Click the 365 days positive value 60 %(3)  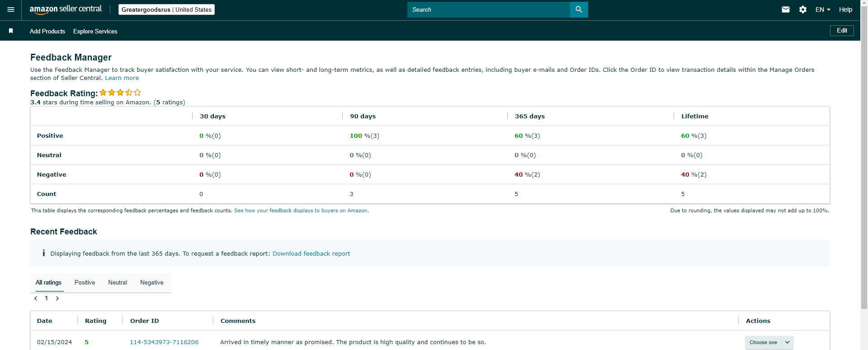[x=527, y=135]
